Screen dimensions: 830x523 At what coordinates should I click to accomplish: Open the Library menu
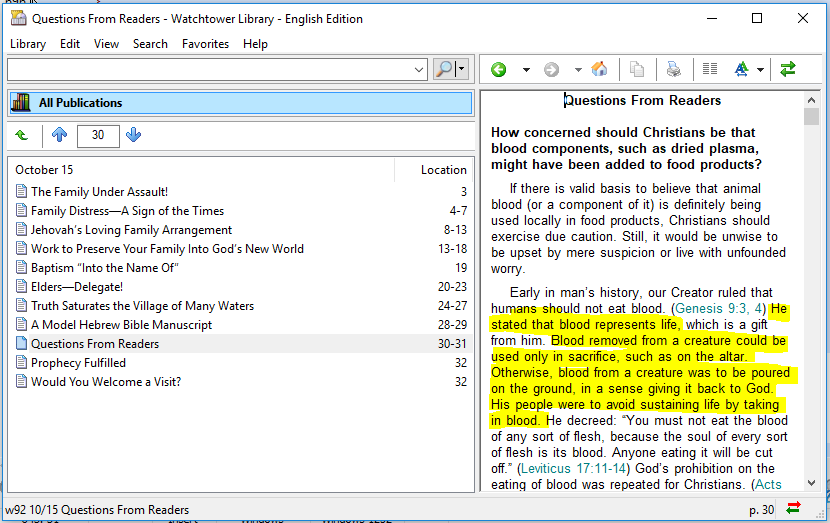(x=28, y=44)
